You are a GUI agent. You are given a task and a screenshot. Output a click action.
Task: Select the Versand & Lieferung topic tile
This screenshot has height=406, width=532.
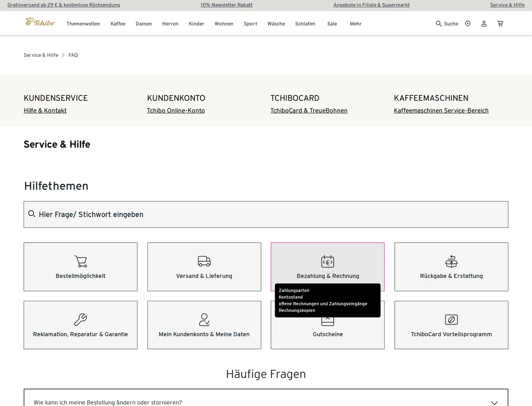(204, 267)
